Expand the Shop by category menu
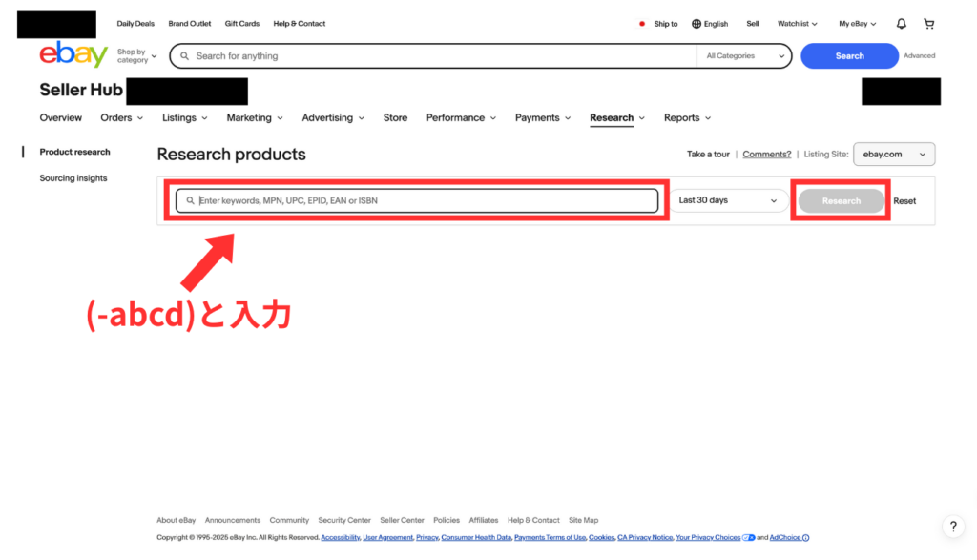Image resolution: width=977 pixels, height=560 pixels. click(x=136, y=56)
